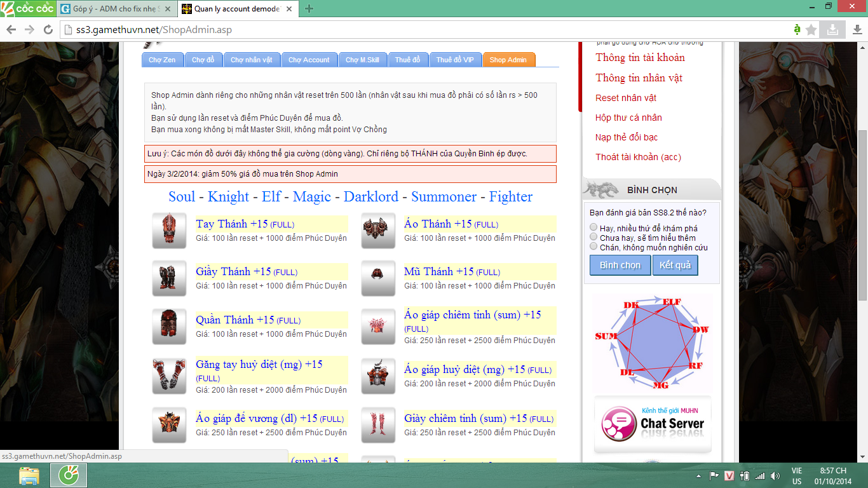The width and height of the screenshot is (868, 488).
Task: Switch to 'Góp ý - ADM cho fix' browser tab
Action: tap(116, 9)
